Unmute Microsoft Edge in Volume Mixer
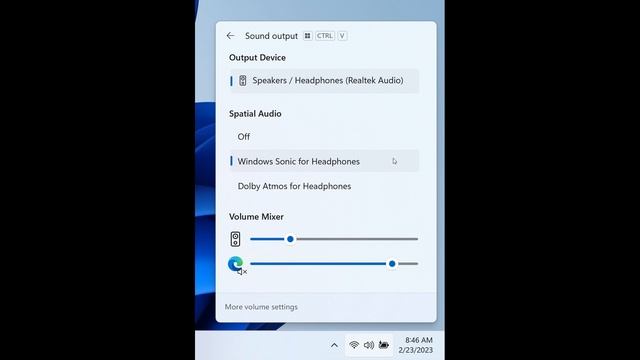The height and width of the screenshot is (360, 640). coord(237,265)
